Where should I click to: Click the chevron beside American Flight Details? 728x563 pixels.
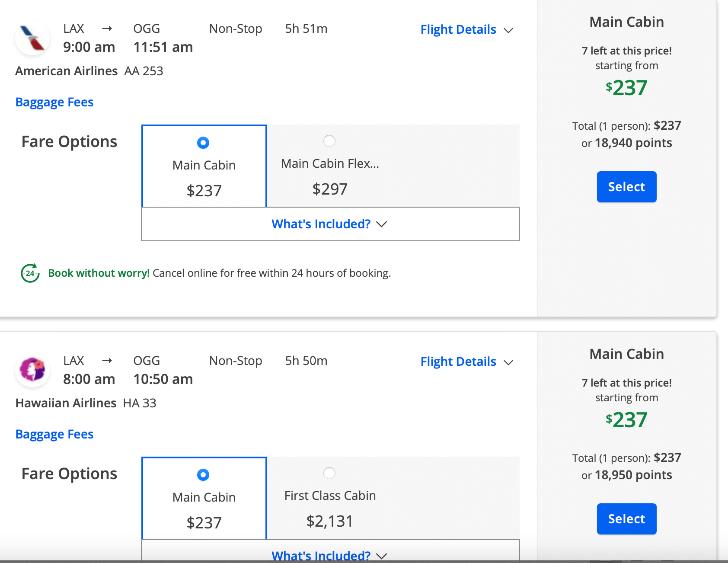(509, 30)
